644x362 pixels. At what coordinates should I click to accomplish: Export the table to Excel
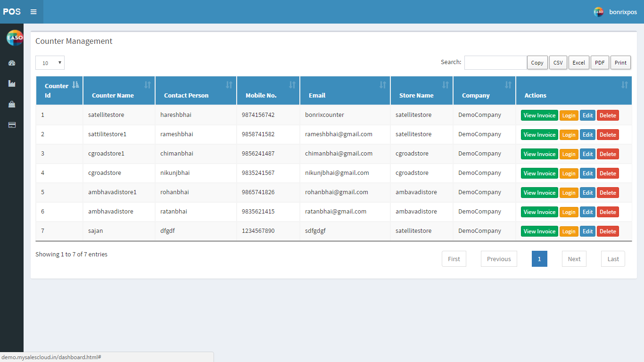click(579, 63)
